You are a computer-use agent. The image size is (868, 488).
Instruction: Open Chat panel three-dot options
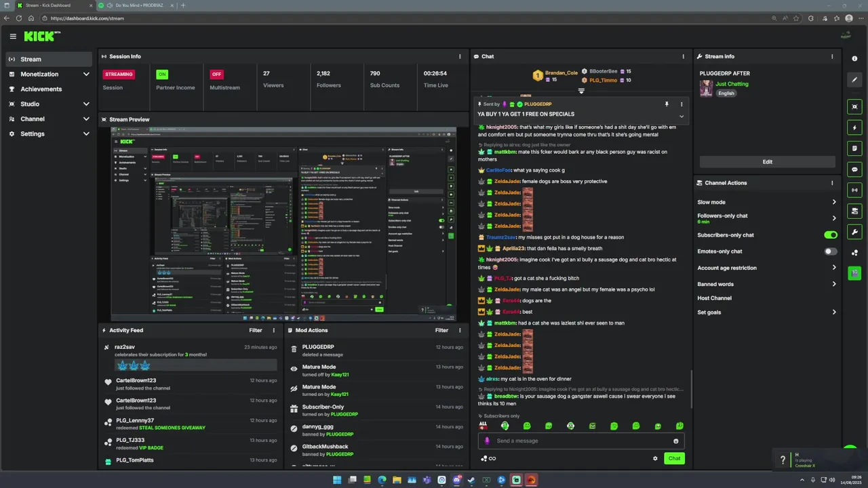(683, 56)
